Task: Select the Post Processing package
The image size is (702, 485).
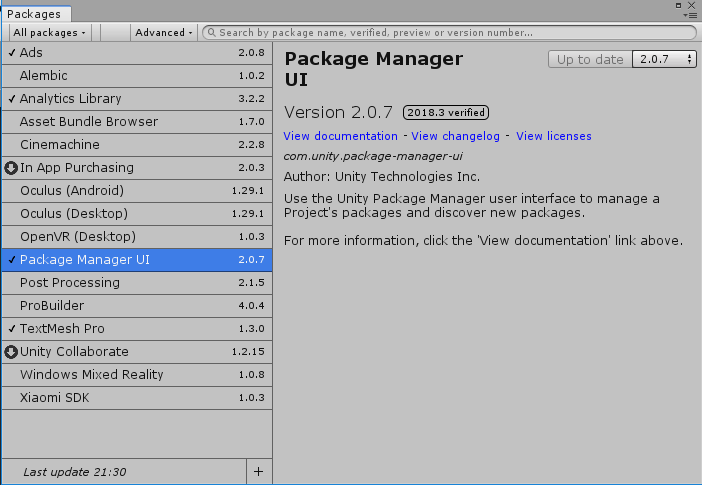Action: point(137,283)
